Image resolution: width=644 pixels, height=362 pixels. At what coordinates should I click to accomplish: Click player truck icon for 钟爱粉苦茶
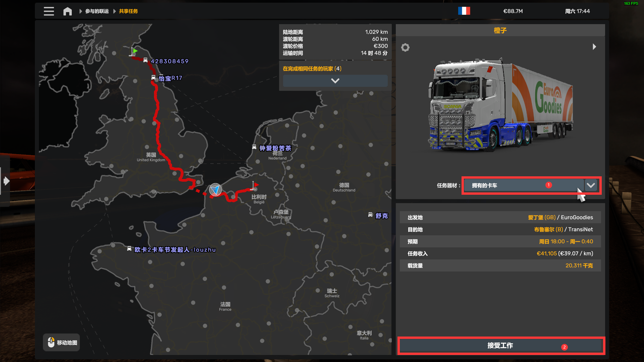[x=254, y=147]
